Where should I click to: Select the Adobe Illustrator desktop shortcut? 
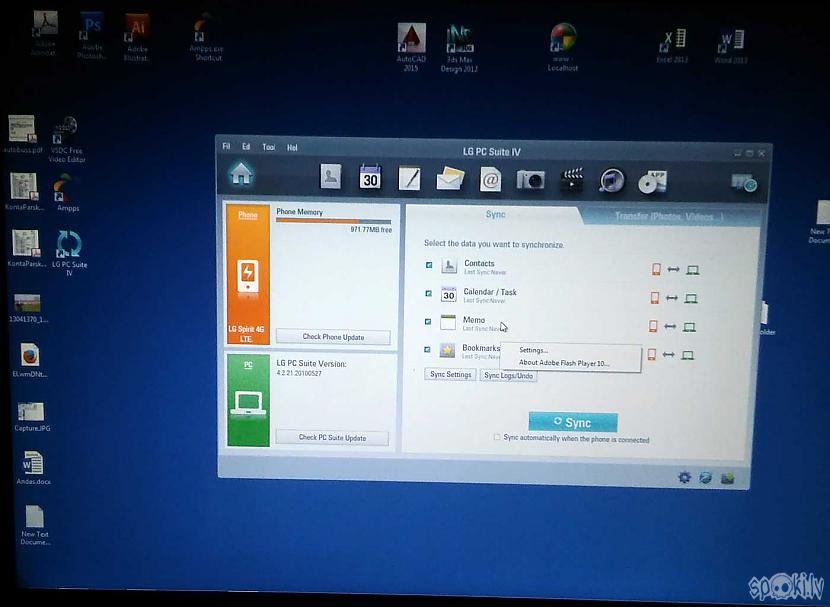click(137, 38)
